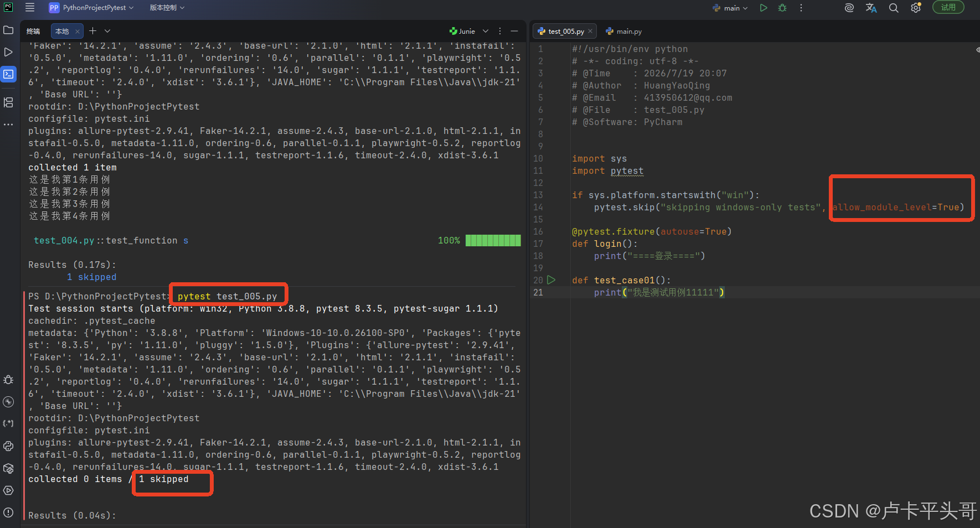Click 'collected 1 item' in terminal output
The image size is (980, 528).
click(73, 167)
